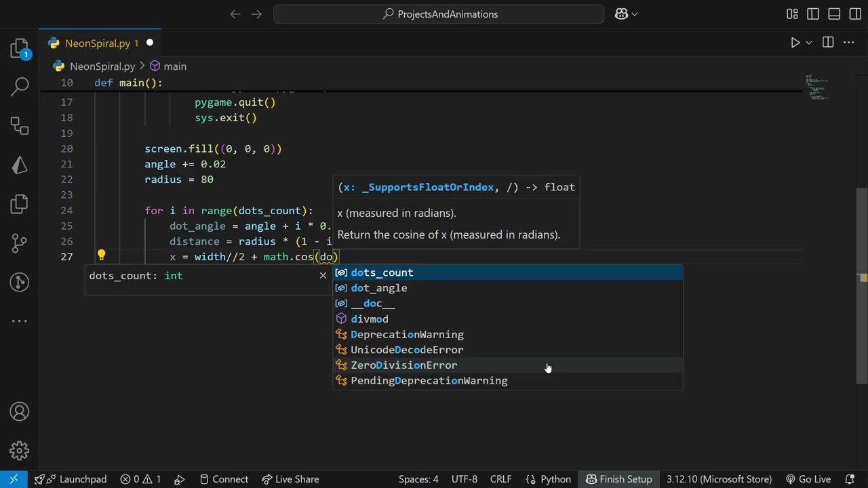Click the ProjectsAndAnimations search box

[x=439, y=14]
